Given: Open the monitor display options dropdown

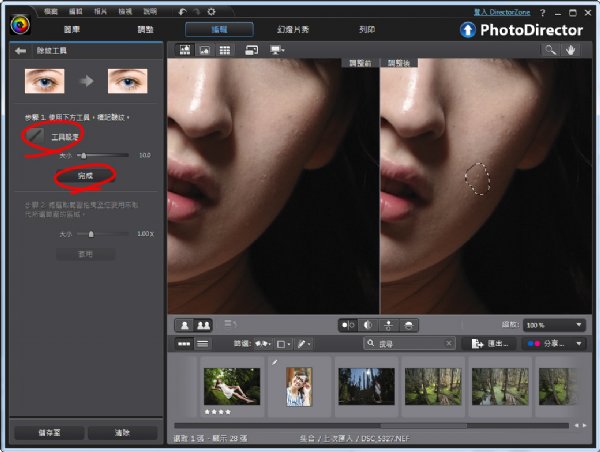Looking at the screenshot, I should click(274, 49).
